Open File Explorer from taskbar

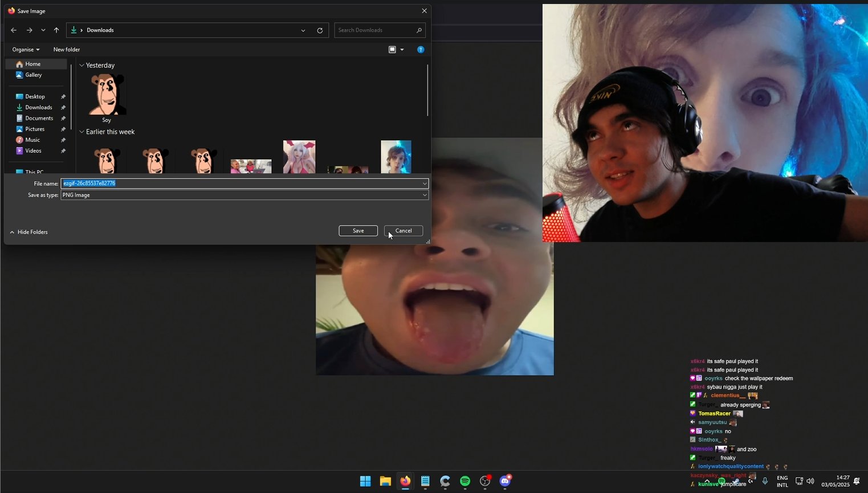click(x=385, y=481)
